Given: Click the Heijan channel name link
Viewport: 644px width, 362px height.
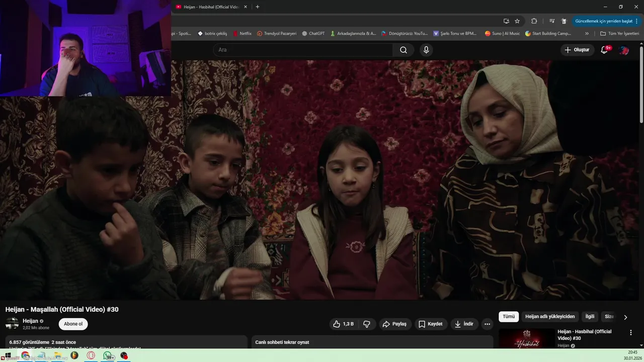Looking at the screenshot, I should pyautogui.click(x=30, y=321).
